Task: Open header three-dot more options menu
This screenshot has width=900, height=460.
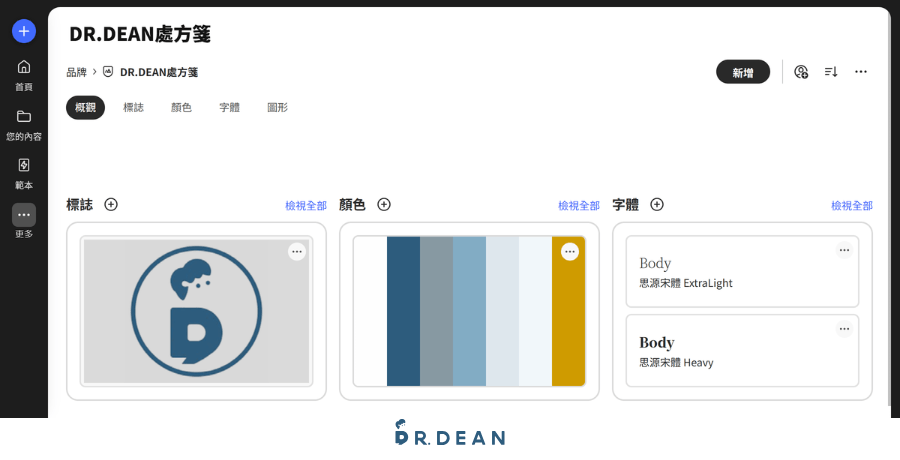Action: 861,72
